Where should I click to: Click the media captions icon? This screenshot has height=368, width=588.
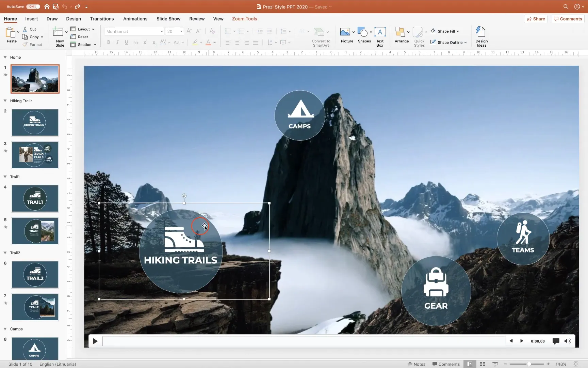coord(556,341)
